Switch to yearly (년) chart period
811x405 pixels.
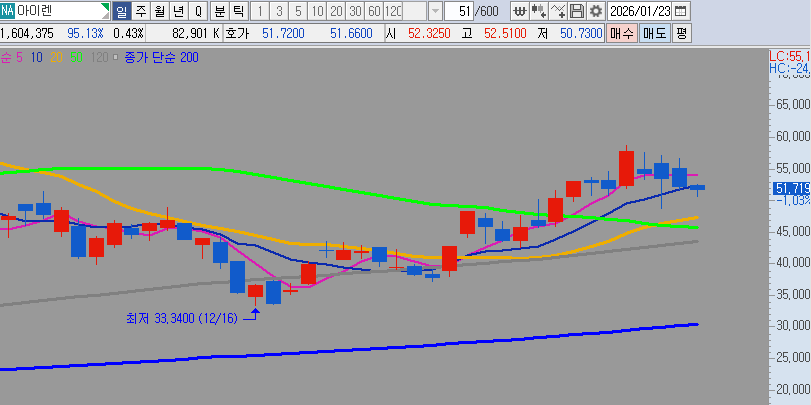point(179,10)
